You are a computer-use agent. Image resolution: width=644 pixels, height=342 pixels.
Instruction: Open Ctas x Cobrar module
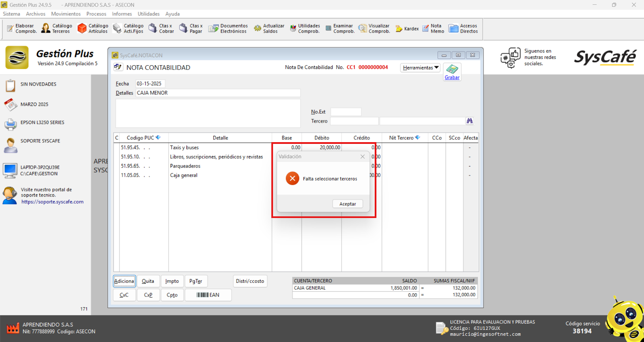click(x=161, y=28)
